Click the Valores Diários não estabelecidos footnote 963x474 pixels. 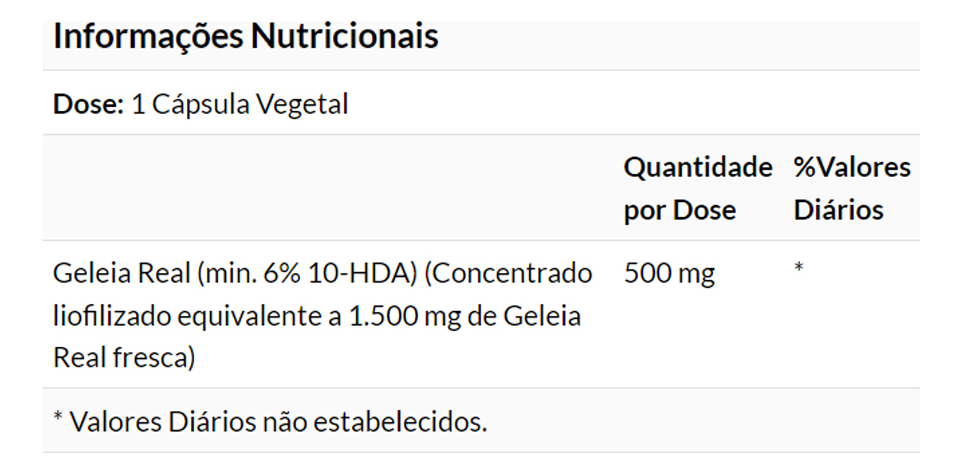[278, 421]
